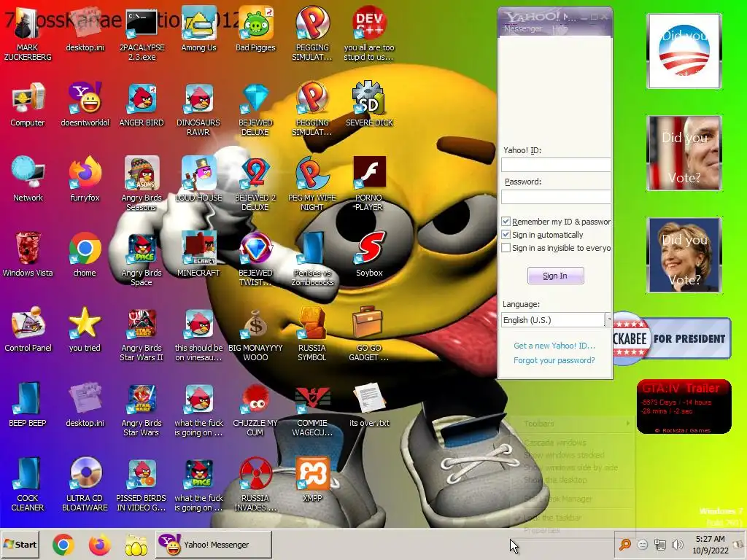Open the MARK ZUCKERBERG desktop icon

tap(28, 34)
